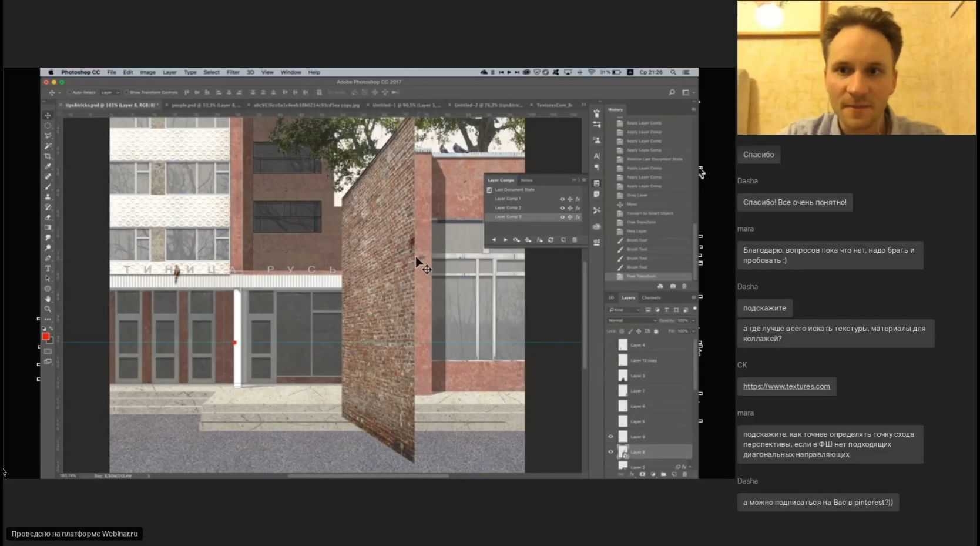The image size is (980, 546).
Task: Select the Magic Wand tool
Action: click(48, 146)
